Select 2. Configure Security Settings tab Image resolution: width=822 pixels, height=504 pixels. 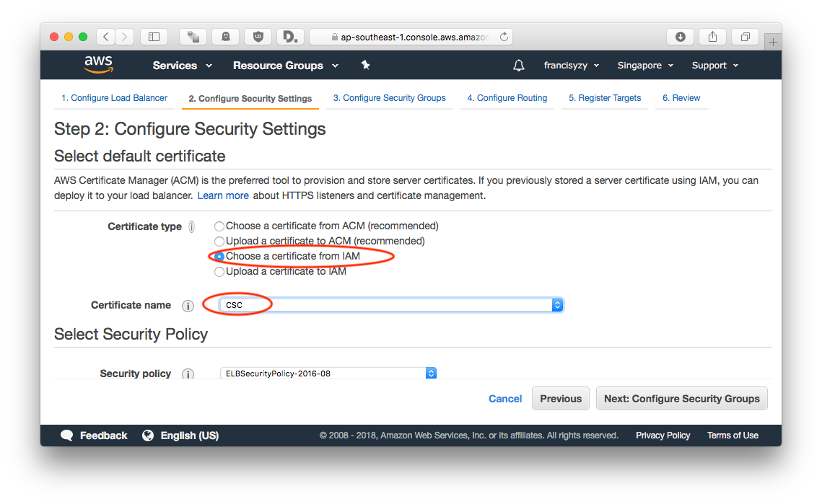pyautogui.click(x=250, y=99)
